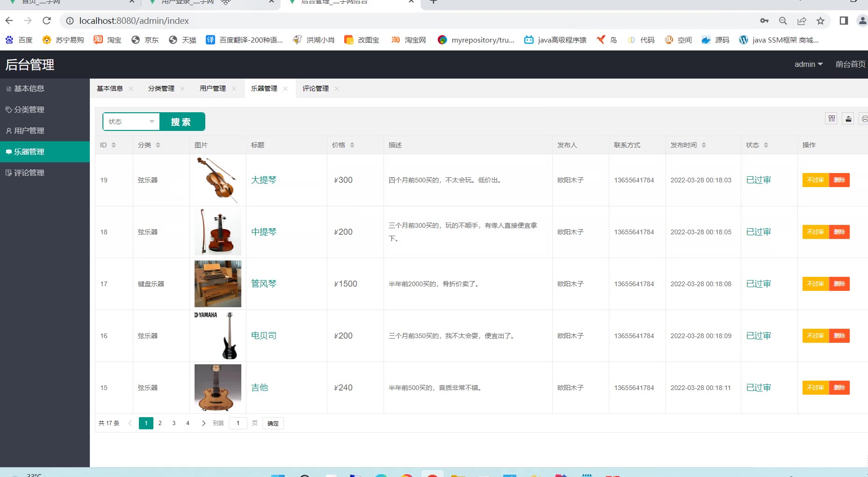Close the 评论管理 tab

tap(337, 89)
